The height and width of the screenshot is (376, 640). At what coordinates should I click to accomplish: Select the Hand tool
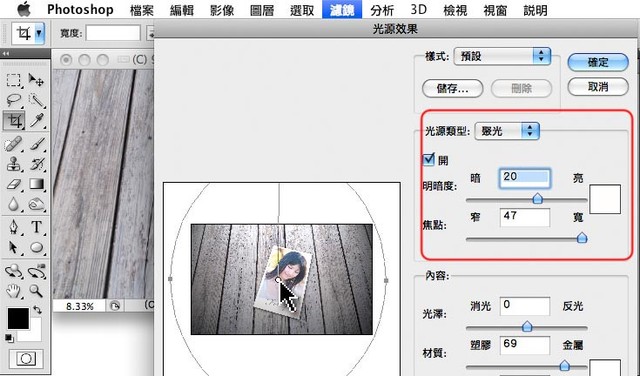(13, 291)
